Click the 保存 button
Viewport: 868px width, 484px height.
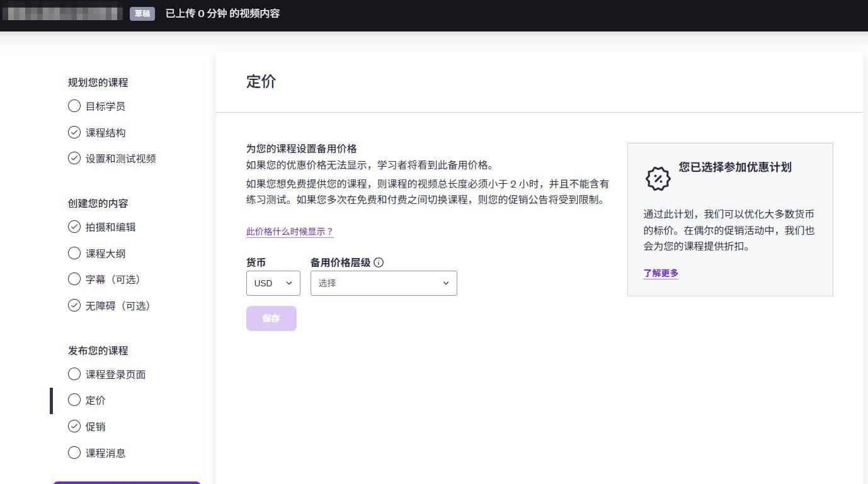(x=271, y=318)
